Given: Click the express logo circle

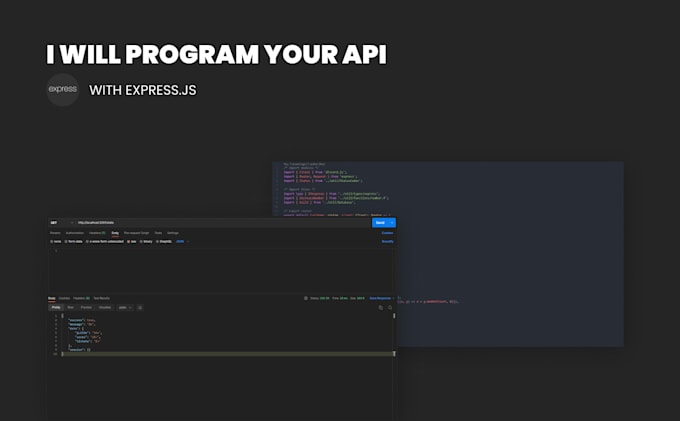Looking at the screenshot, I should 63,89.
